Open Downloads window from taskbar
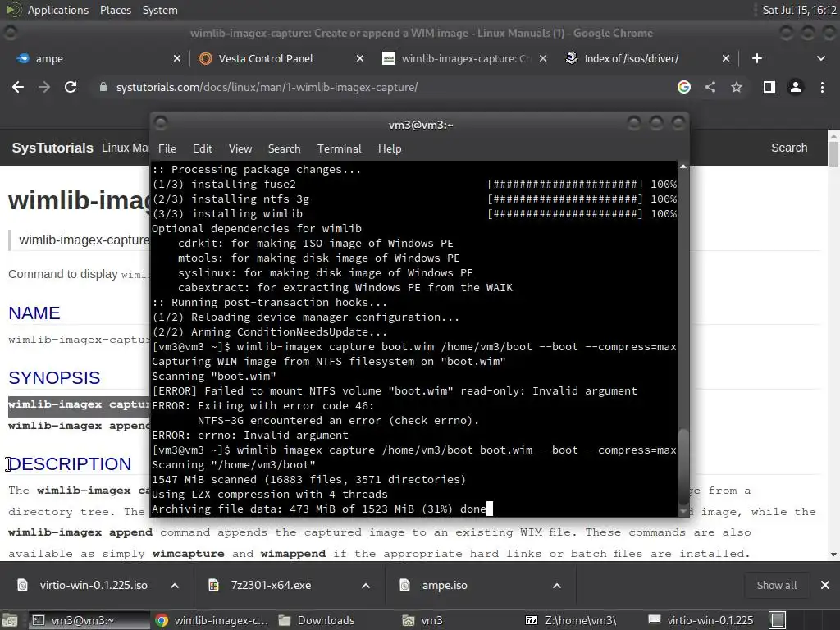This screenshot has height=630, width=840. click(317, 620)
